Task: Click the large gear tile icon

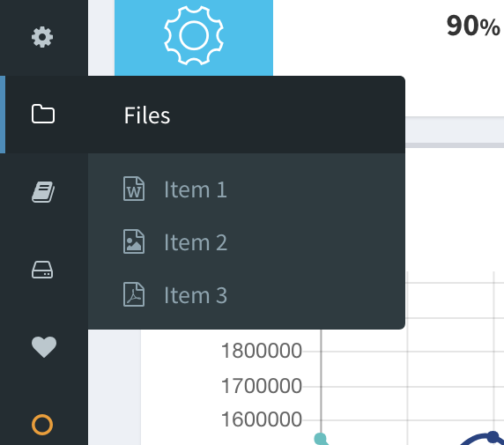Action: point(194,35)
